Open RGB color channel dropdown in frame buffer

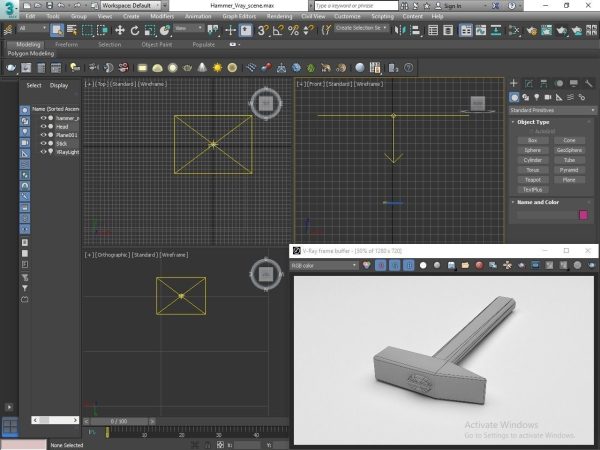324,265
